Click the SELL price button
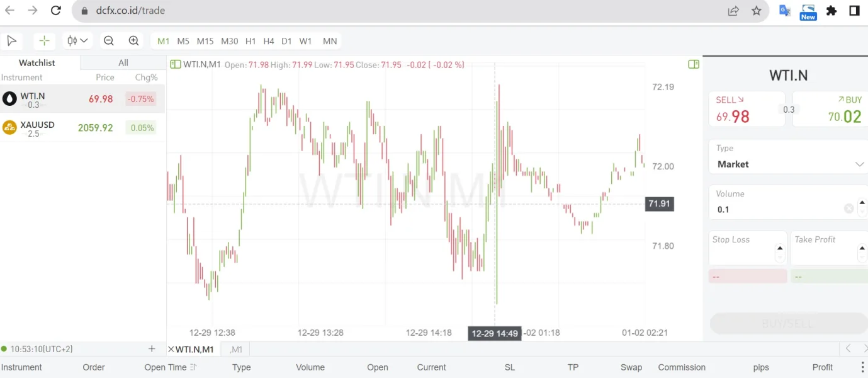Viewport: 868px width, 378px height. click(x=747, y=110)
